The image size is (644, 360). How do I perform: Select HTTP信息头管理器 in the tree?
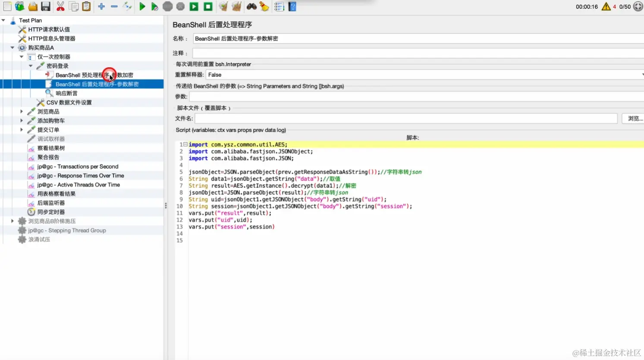coord(51,38)
